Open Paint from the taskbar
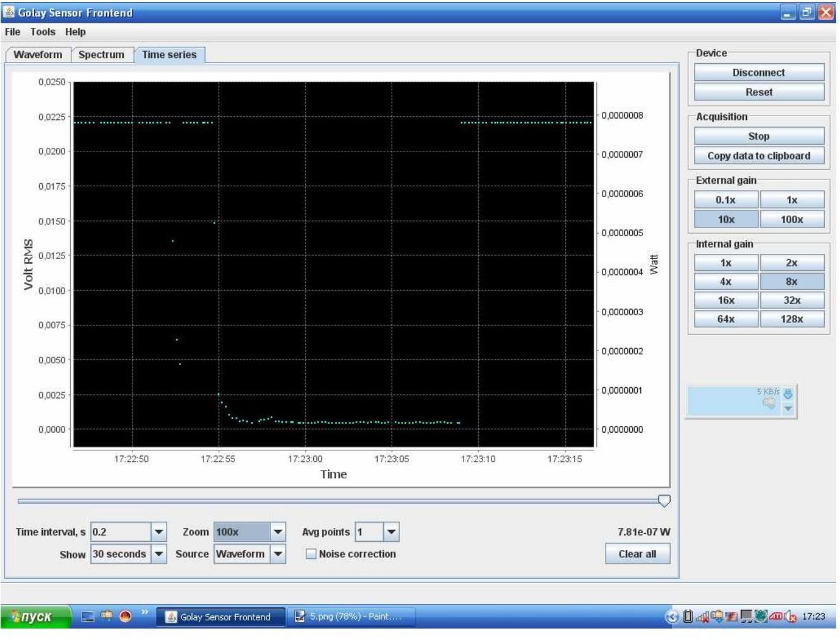 [351, 617]
